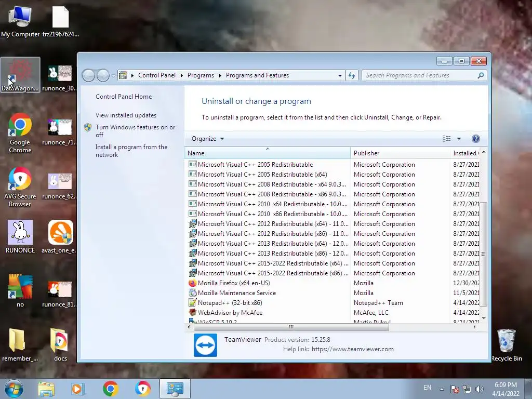Click the Windows Start orb
This screenshot has width=532, height=399.
point(14,389)
